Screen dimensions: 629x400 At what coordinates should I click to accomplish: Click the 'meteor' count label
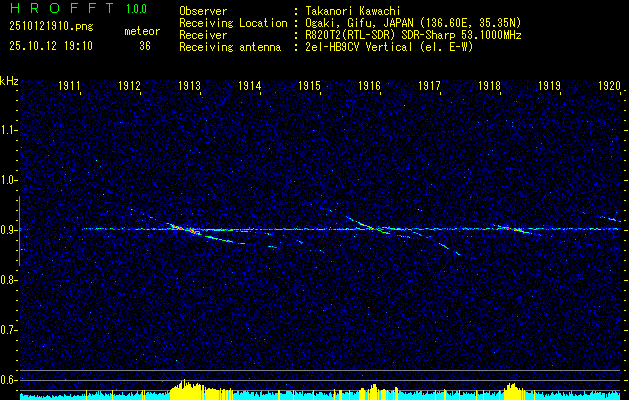142,31
